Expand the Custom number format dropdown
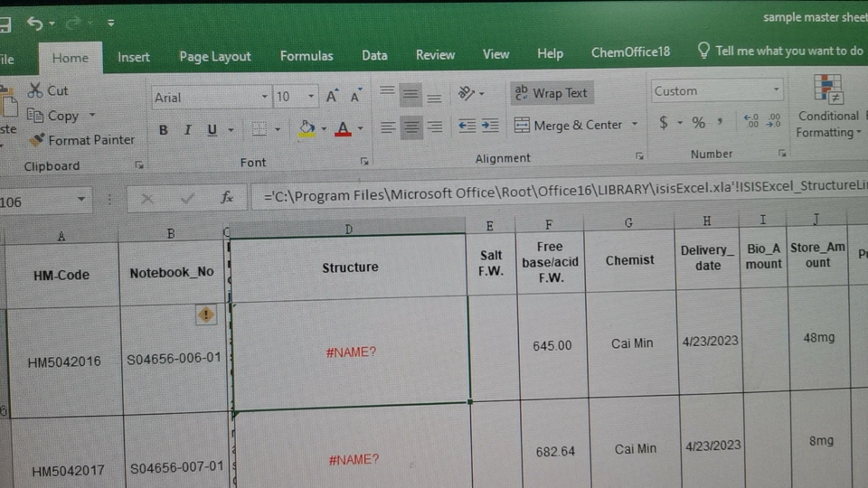The height and width of the screenshot is (488, 868). click(x=776, y=90)
